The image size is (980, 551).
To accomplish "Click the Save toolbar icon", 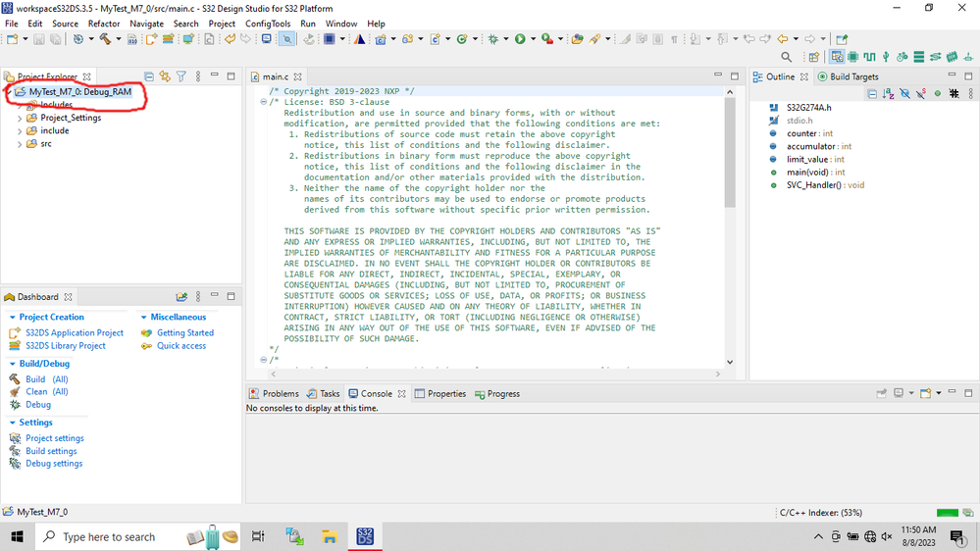I will click(39, 39).
